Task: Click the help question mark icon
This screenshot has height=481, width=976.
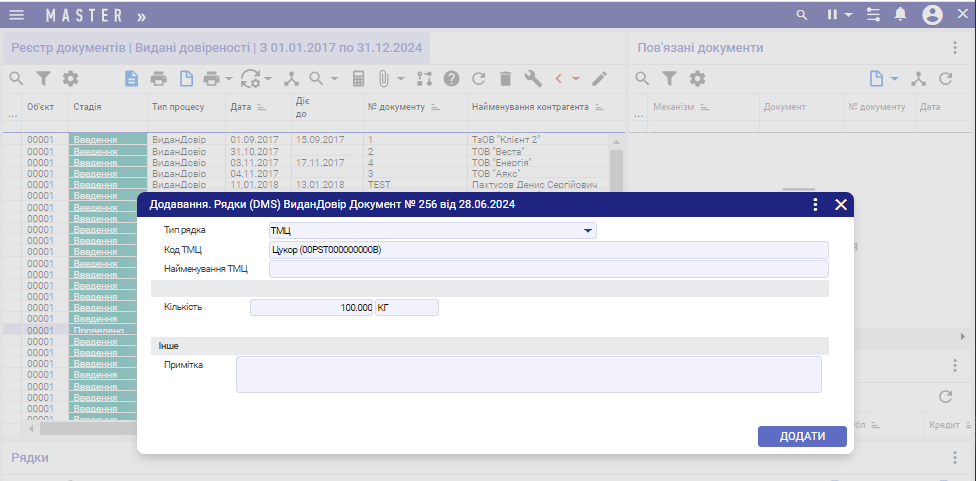Action: tap(451, 78)
